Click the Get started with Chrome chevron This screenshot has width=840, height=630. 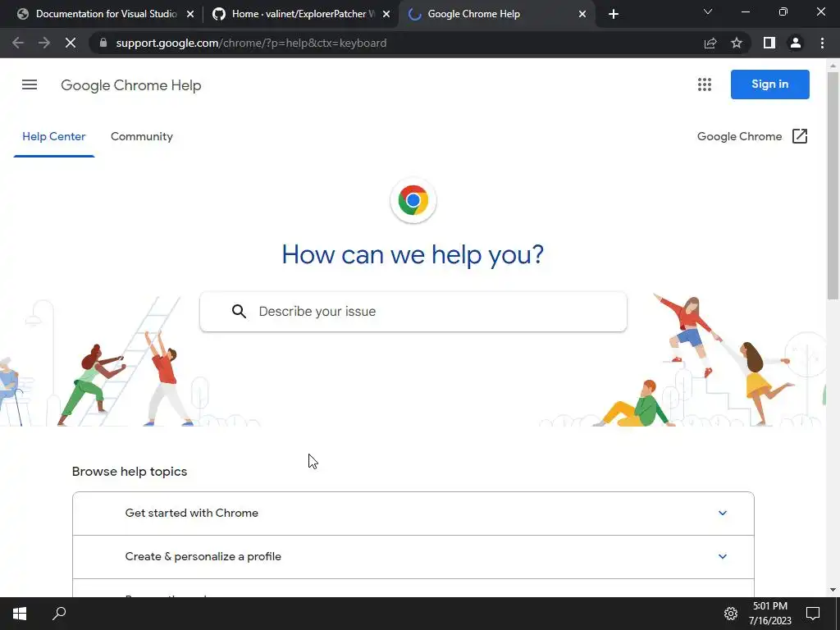[x=722, y=514]
